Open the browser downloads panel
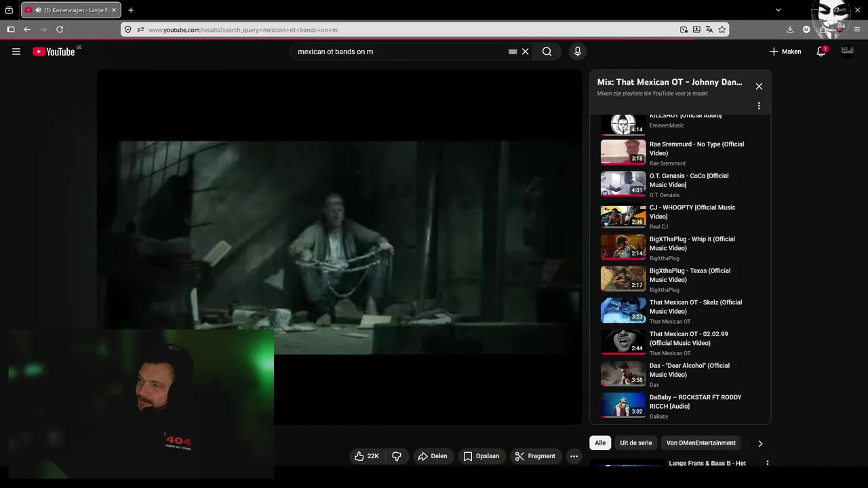Image resolution: width=868 pixels, height=488 pixels. click(790, 30)
